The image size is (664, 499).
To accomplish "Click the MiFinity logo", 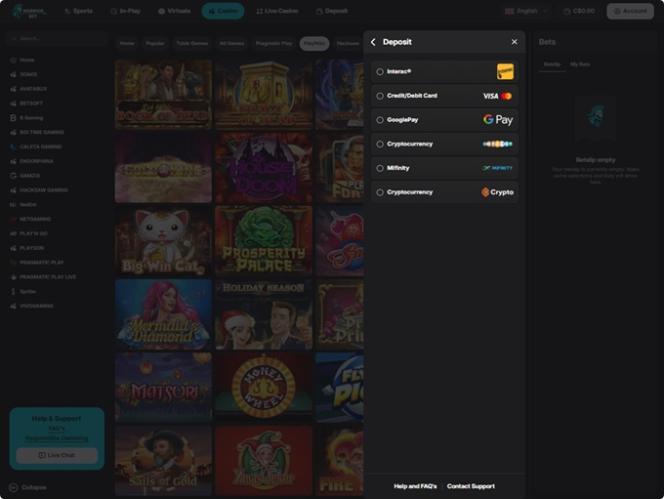I will pos(498,168).
